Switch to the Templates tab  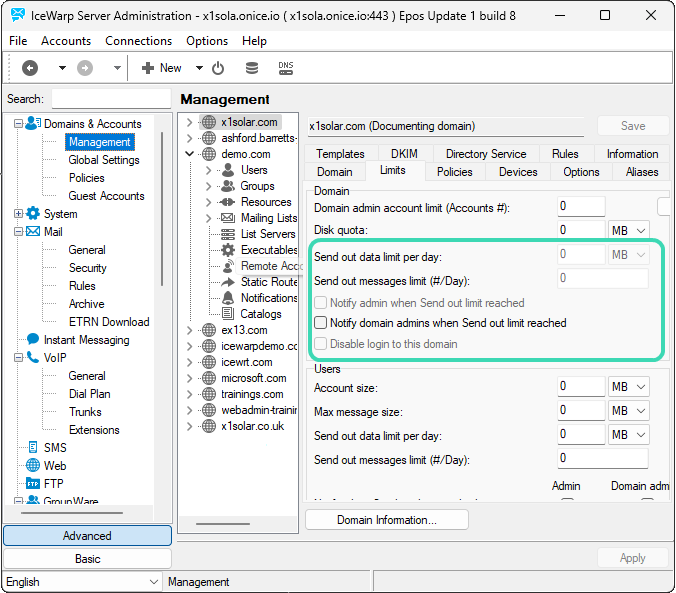pyautogui.click(x=340, y=154)
